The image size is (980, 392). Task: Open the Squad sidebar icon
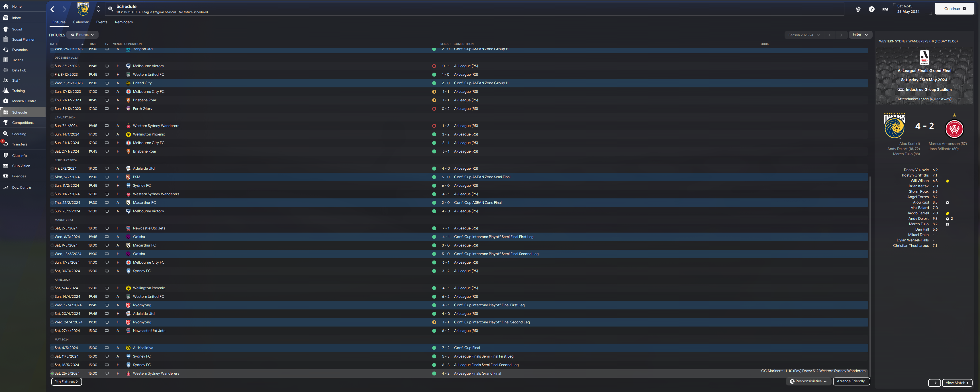point(6,29)
